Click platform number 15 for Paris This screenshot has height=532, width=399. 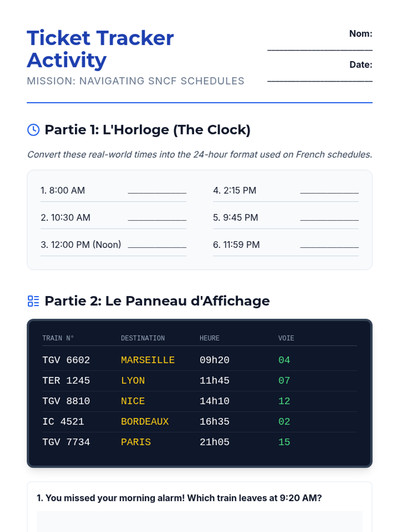tap(284, 442)
